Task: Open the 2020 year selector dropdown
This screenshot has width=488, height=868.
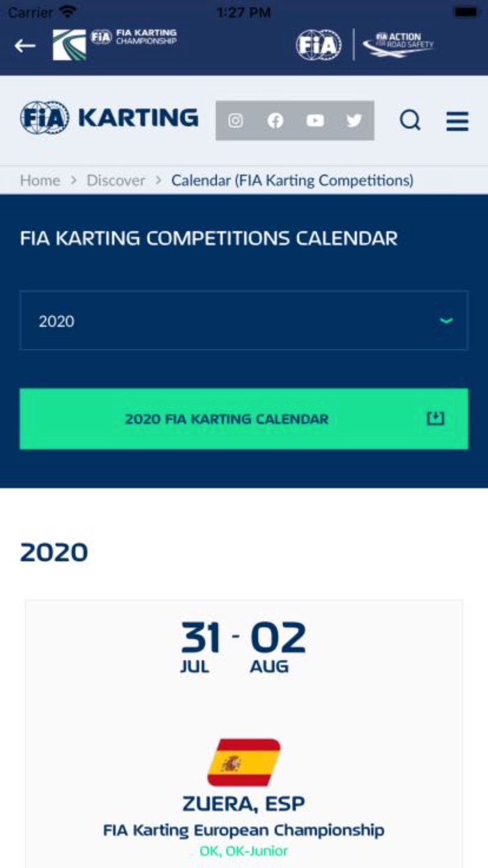Action: [244, 321]
